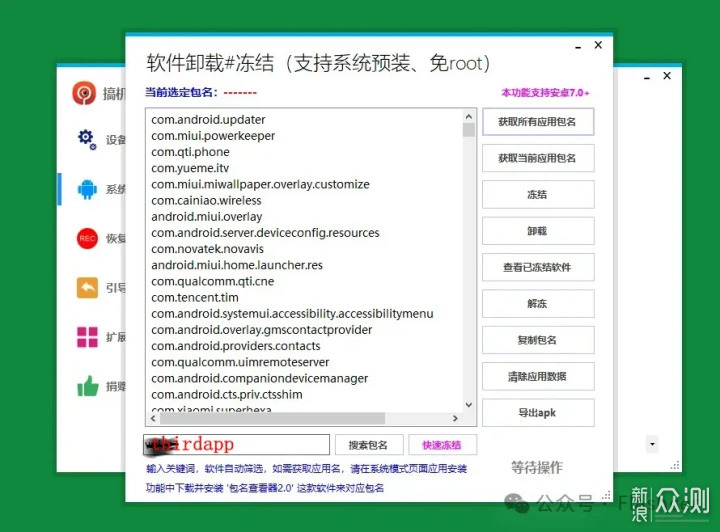Select android.miui.overlay package
Viewport: 720px width, 532px height.
(207, 217)
